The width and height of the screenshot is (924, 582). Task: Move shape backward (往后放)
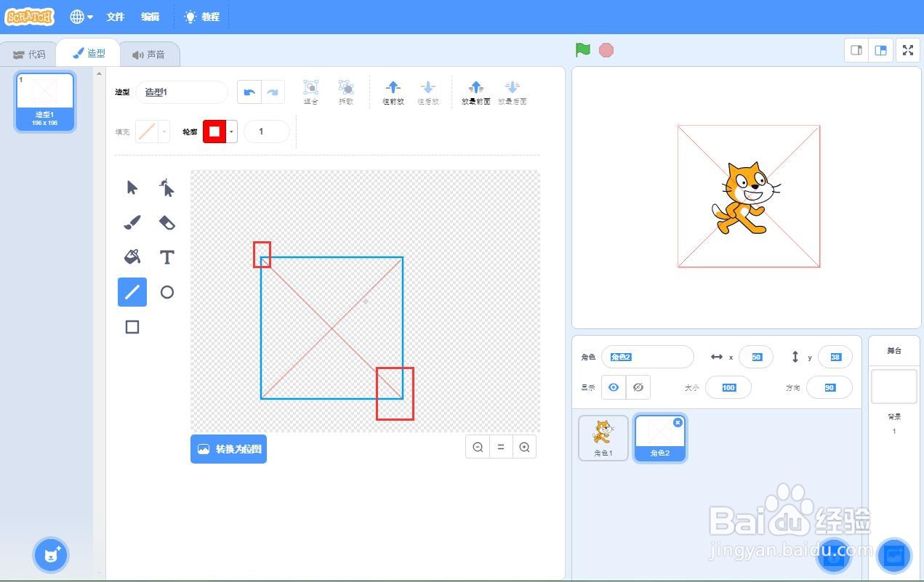[x=428, y=92]
